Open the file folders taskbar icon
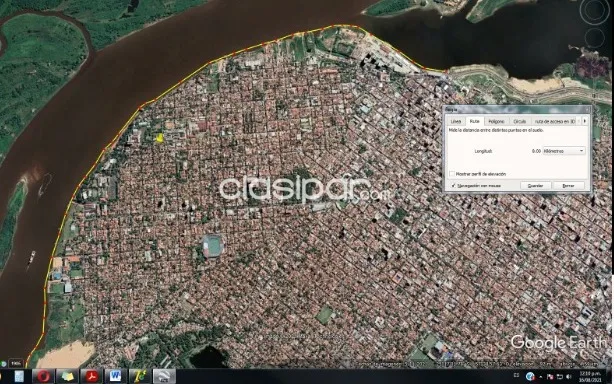Screen dimensions: 614x384 point(67,376)
